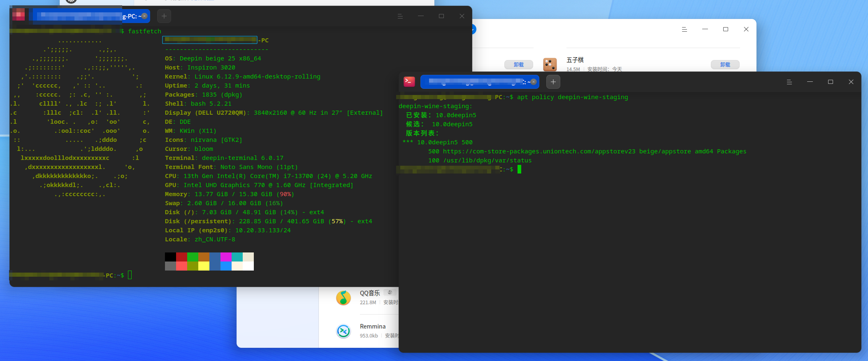Click the com-store-packages.uniontech.com URL in the terminal
This screenshot has height=361, width=868.
[539, 151]
